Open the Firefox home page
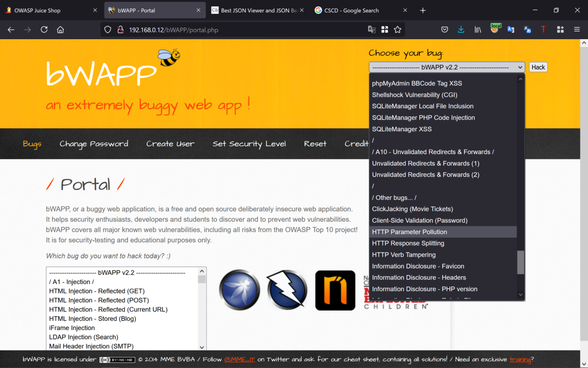The image size is (588, 368). coord(60,29)
